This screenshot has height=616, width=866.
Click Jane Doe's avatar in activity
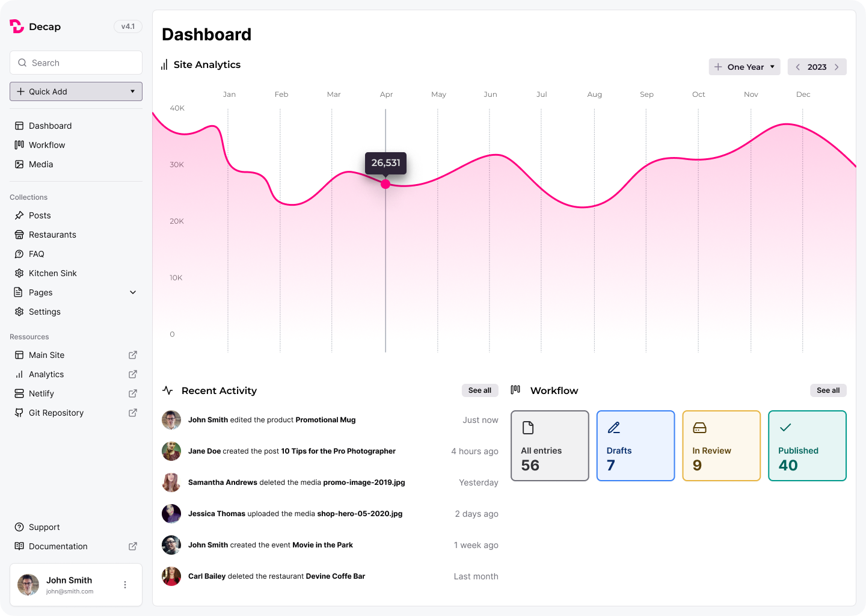[171, 451]
